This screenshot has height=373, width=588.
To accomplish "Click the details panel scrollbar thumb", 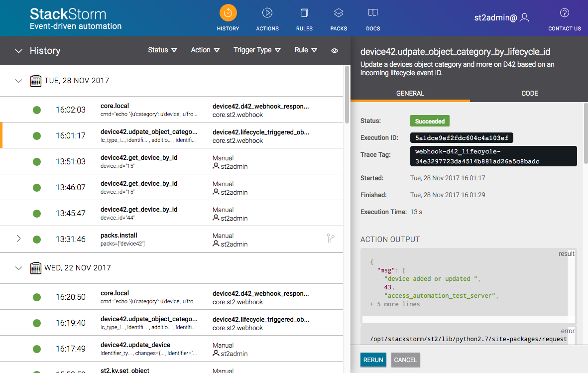I will click(586, 133).
